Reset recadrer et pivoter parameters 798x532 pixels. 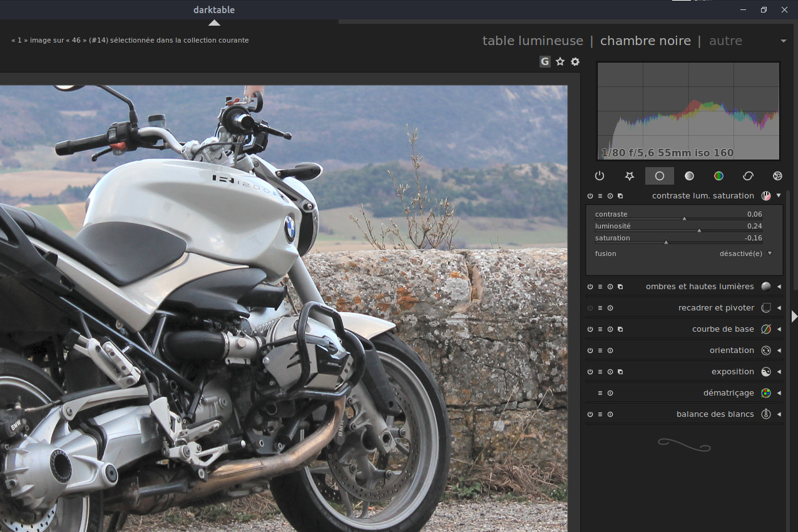[x=610, y=308]
